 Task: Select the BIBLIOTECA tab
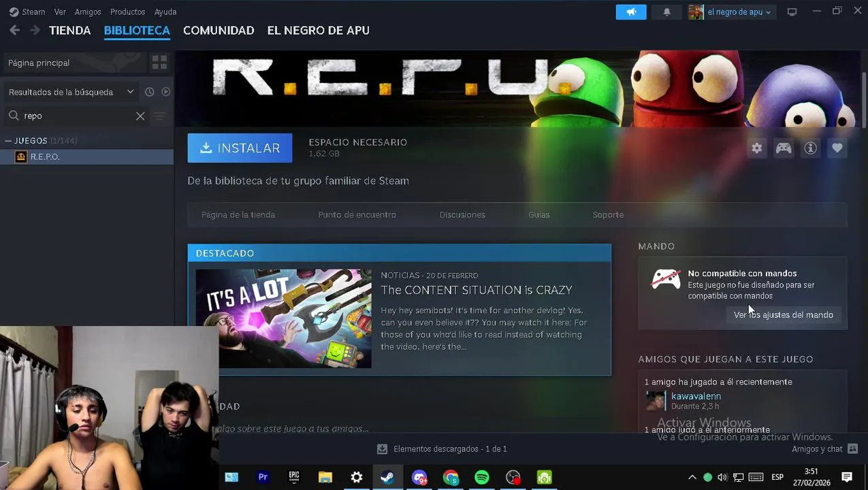click(x=137, y=31)
